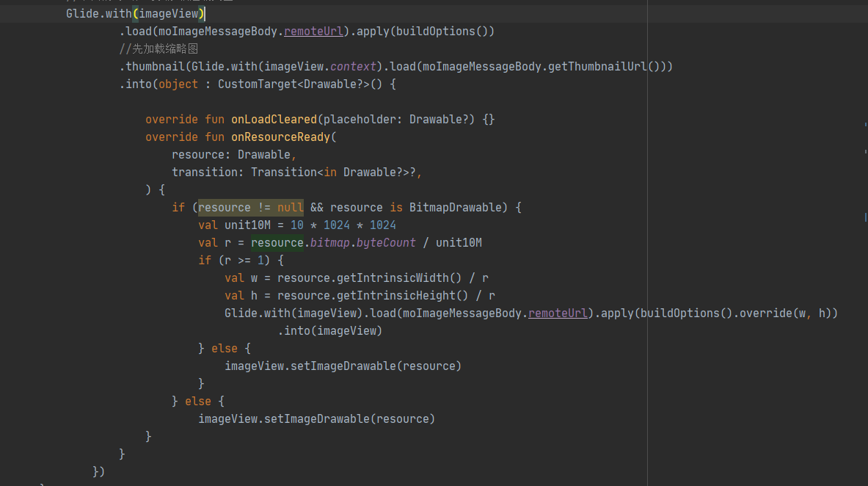Click last 'imageView.setImageDrawable(resource)' in outer else

pos(317,419)
